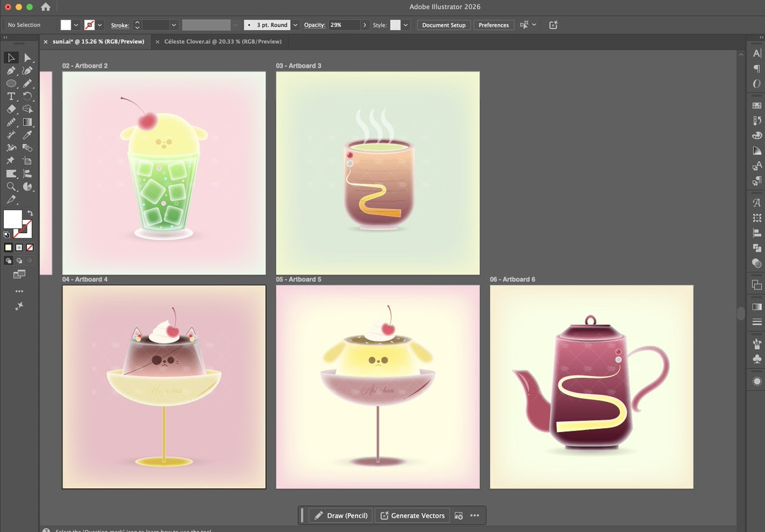Select the Artboard 6 teapot thumbnail

pos(591,386)
